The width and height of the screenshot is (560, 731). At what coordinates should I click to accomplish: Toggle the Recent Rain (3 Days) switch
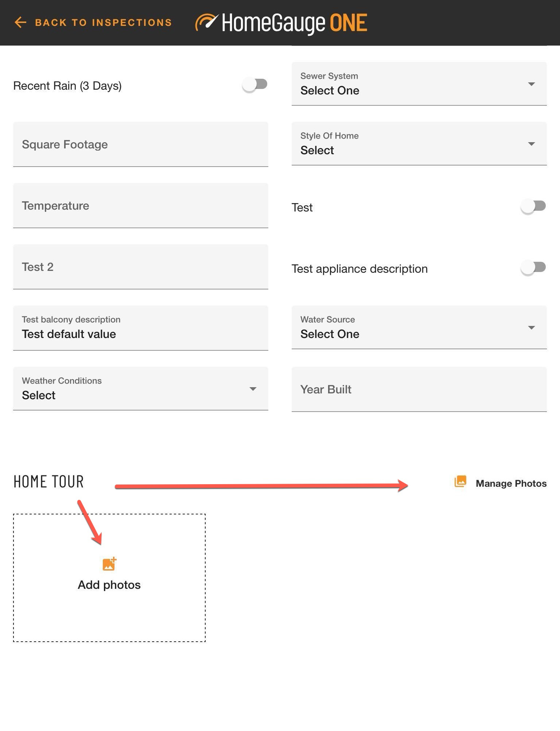coord(255,85)
